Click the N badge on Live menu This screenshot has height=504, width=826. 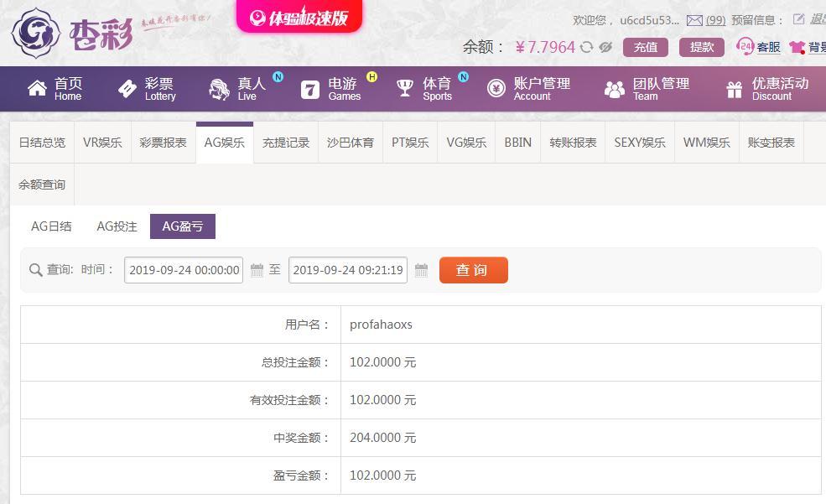click(278, 77)
